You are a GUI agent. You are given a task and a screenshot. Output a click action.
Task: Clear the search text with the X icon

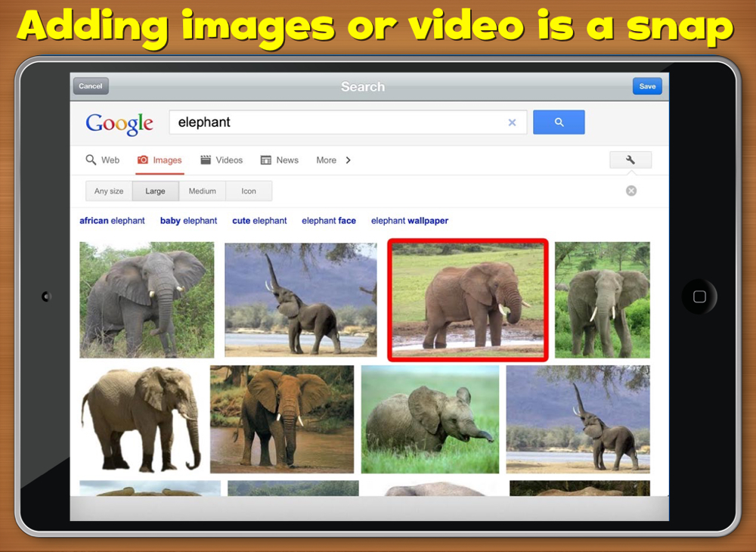512,122
